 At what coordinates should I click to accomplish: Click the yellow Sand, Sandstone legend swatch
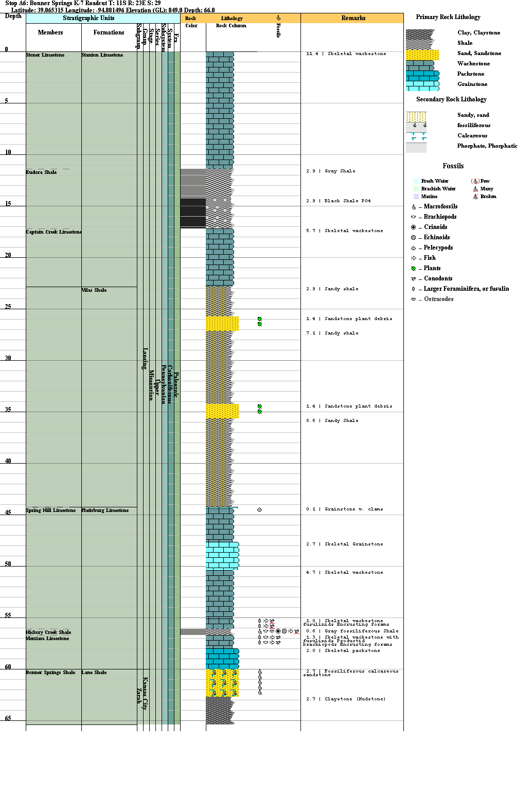422,55
